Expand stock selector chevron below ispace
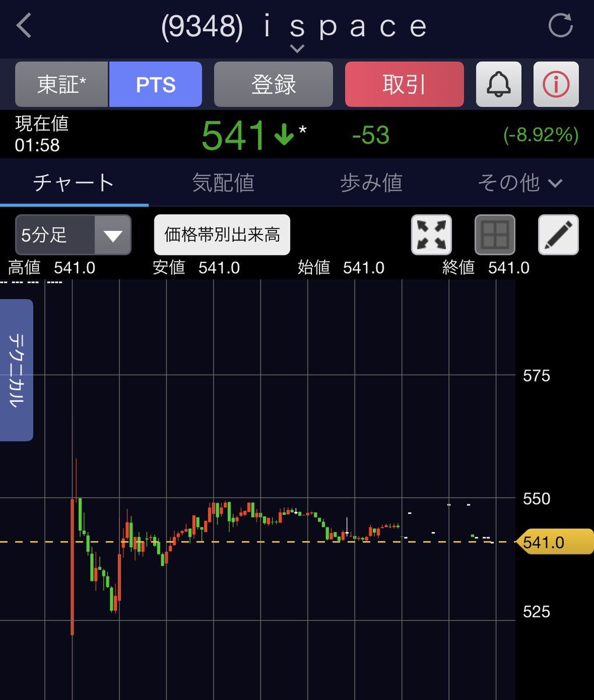 coord(297,49)
